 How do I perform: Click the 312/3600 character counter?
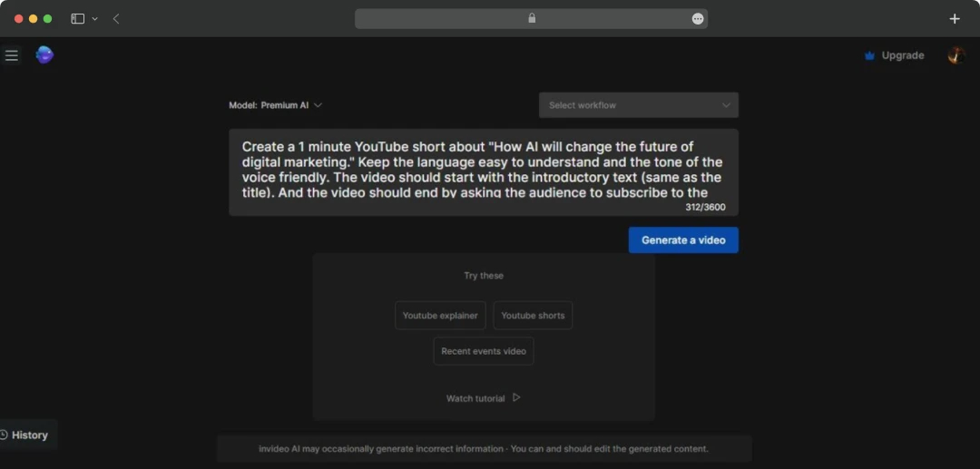pos(705,208)
